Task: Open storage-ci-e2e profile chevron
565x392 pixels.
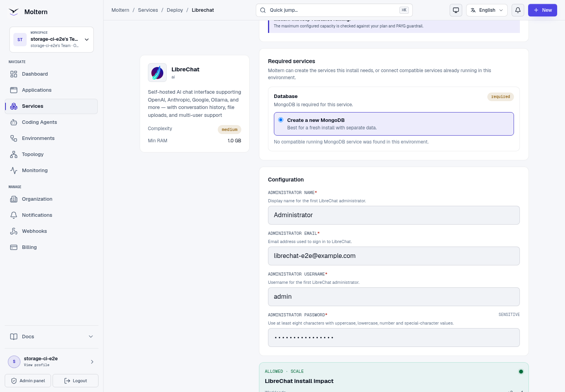Action: tap(92, 362)
